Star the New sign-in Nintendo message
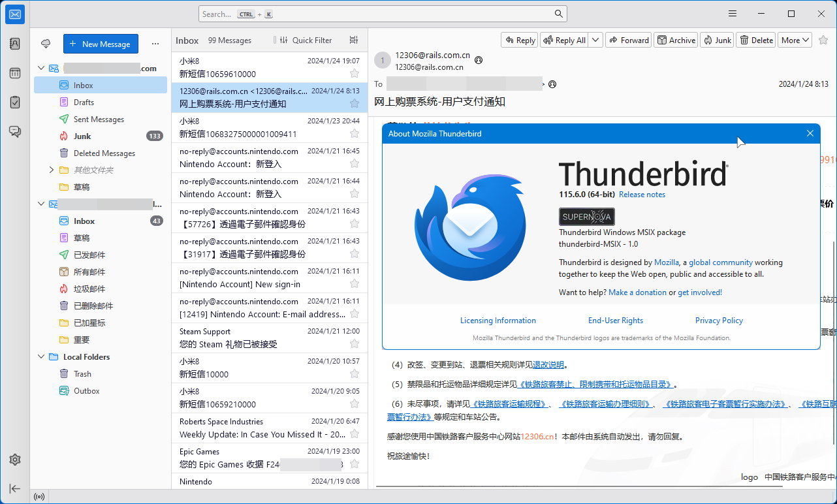Image resolution: width=837 pixels, height=504 pixels. pyautogui.click(x=355, y=283)
